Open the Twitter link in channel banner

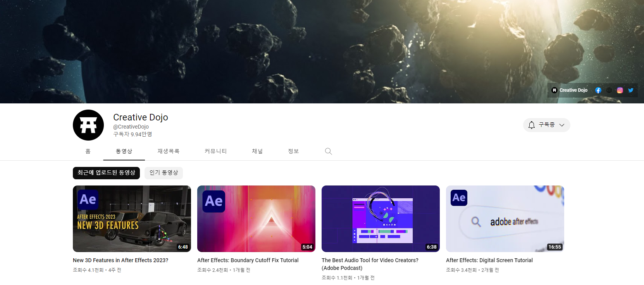[x=631, y=90]
